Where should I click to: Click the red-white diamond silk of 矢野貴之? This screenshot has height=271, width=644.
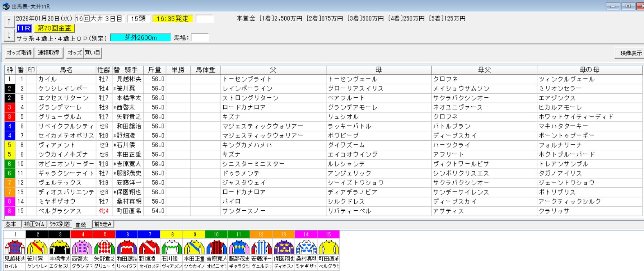pos(104,247)
